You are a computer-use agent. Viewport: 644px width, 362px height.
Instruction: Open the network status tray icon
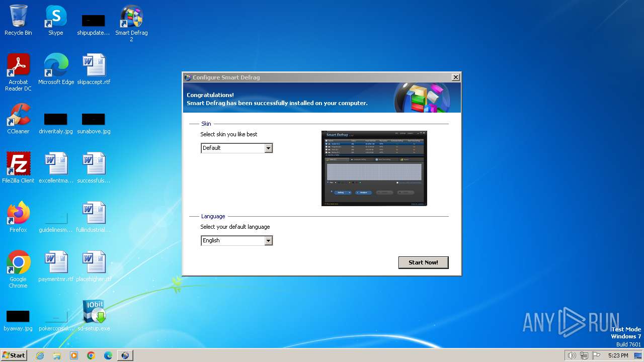point(584,355)
